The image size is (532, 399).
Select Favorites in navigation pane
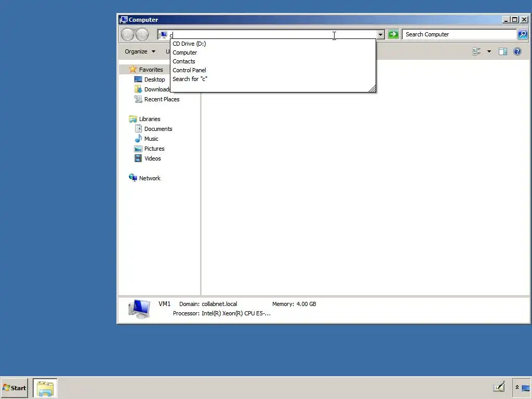point(151,69)
